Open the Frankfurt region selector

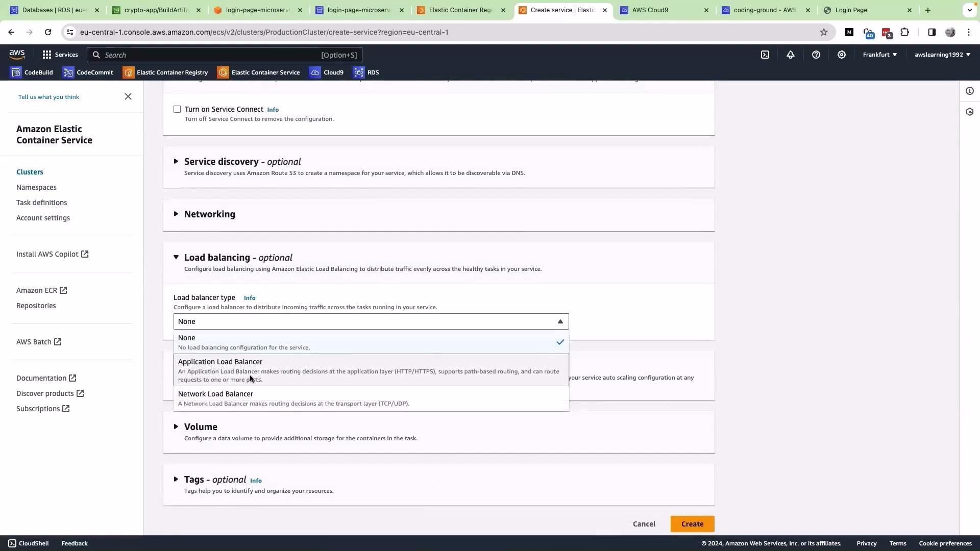(x=880, y=55)
